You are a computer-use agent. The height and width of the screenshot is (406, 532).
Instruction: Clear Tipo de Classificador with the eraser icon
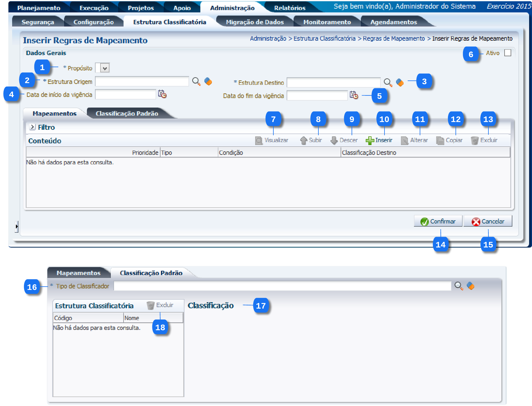(x=471, y=286)
